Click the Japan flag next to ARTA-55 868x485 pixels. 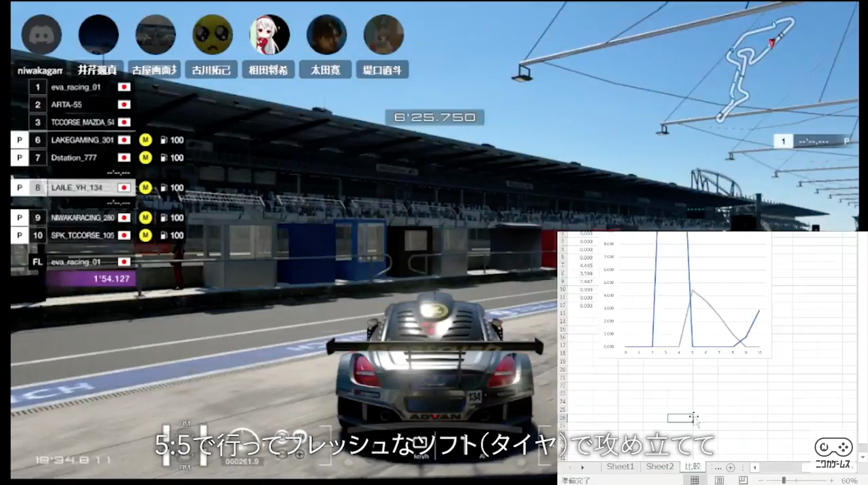[x=124, y=105]
